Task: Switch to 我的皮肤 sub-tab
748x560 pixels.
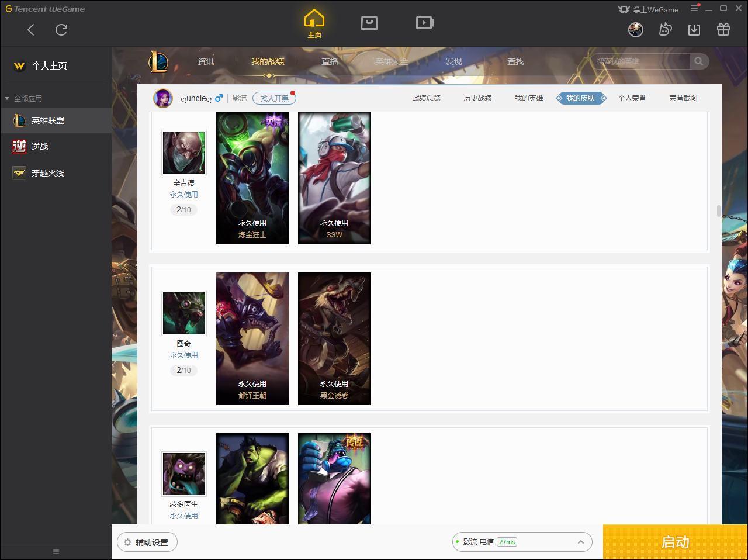Action: click(581, 98)
